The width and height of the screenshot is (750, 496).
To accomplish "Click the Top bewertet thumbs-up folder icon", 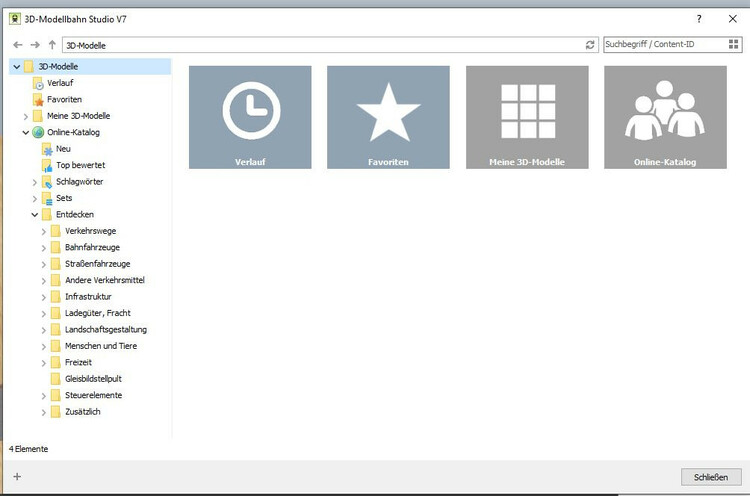I will 47,165.
